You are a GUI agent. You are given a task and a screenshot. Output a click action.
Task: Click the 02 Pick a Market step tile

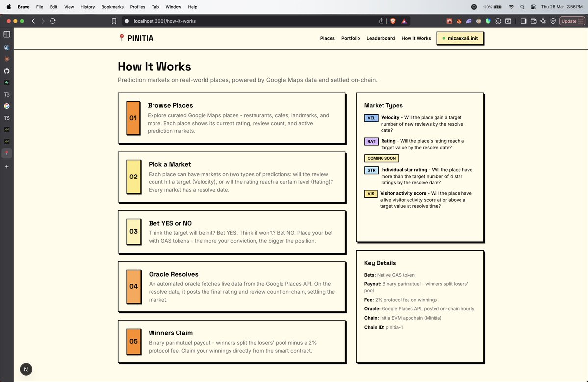[133, 177]
